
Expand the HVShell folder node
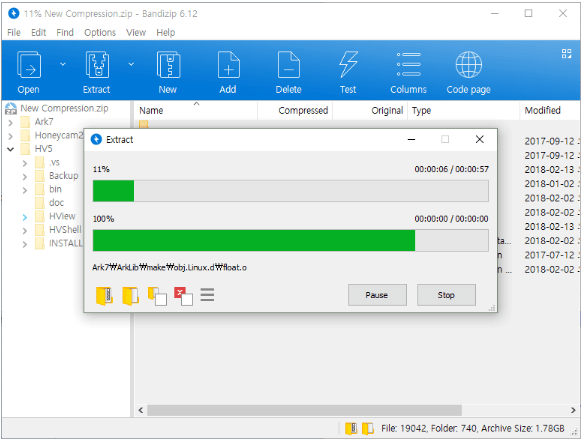coord(24,231)
